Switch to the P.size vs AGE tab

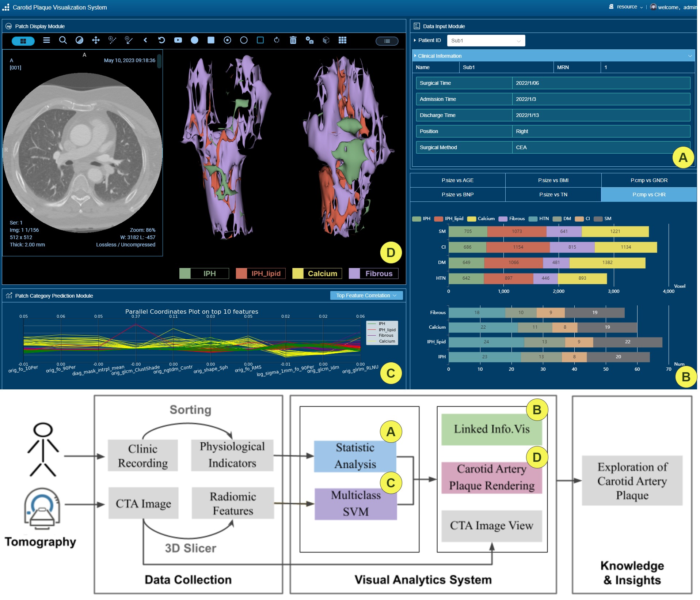(457, 180)
